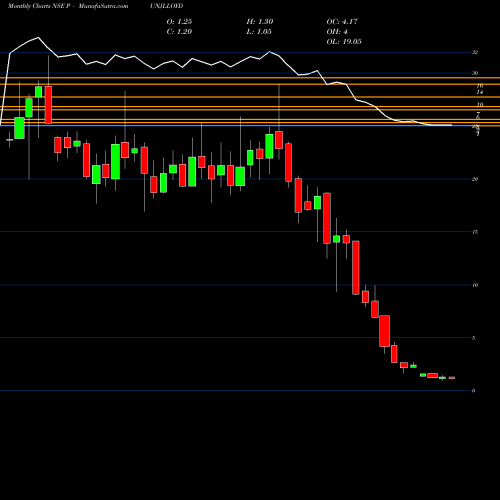Screen dimensions: 500x500
Task: Click the 14 label on orange levels
Action: click(480, 92)
